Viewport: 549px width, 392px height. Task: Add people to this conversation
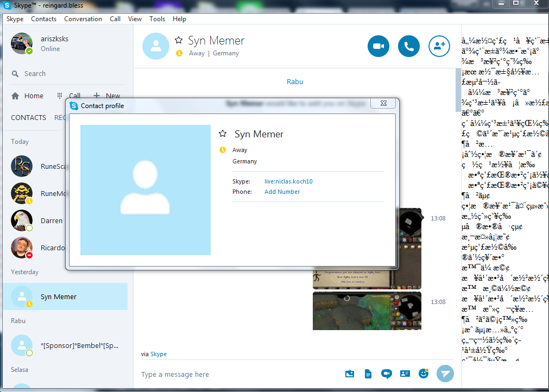tap(439, 46)
